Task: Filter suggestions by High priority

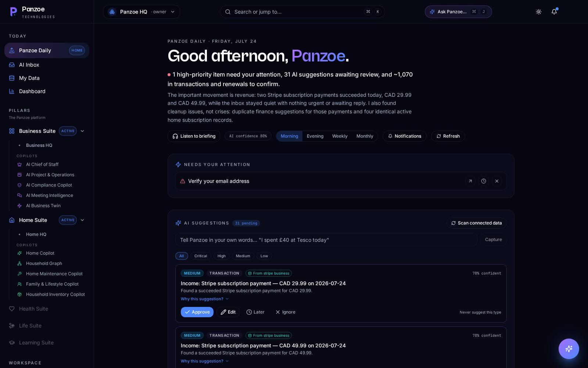Action: coord(222,256)
